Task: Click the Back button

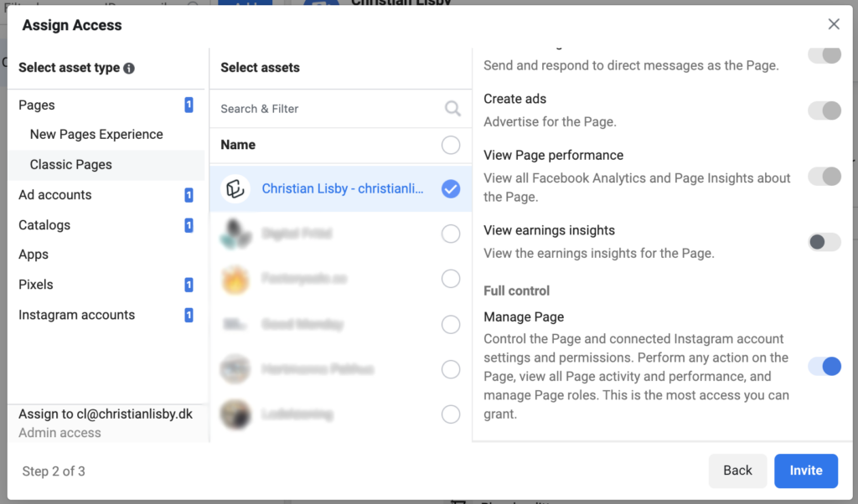Action: (737, 471)
